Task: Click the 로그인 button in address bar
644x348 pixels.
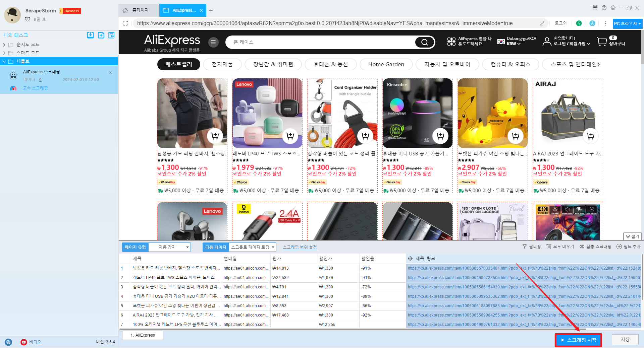Action: 560,23
